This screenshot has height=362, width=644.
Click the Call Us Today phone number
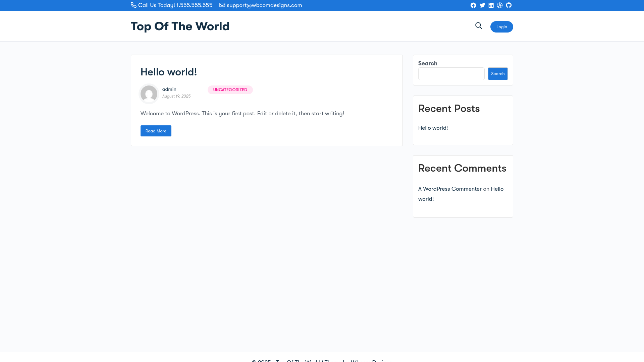click(x=175, y=5)
